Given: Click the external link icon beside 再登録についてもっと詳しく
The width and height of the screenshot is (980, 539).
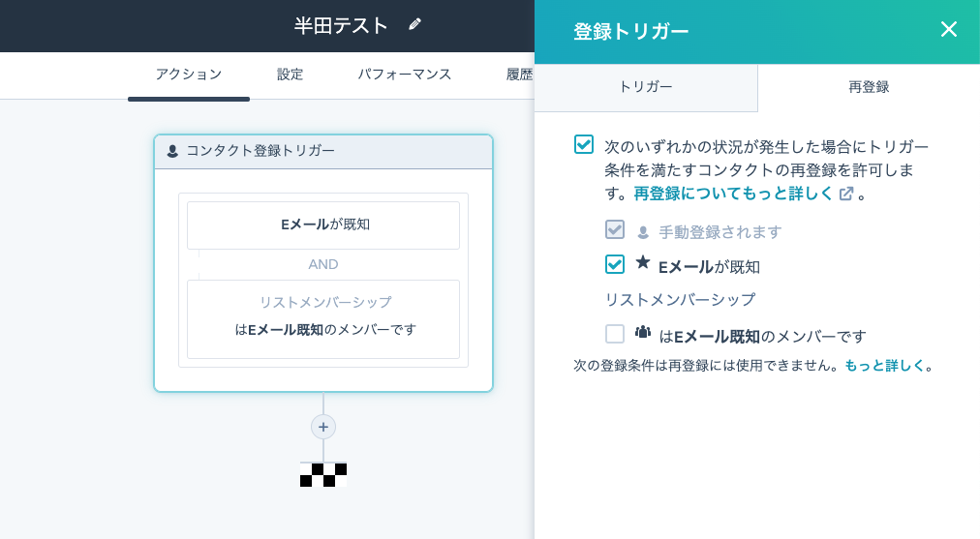Looking at the screenshot, I should click(x=846, y=194).
